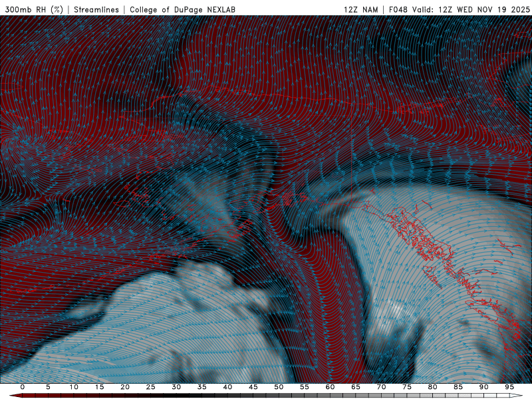Click the '60' color scale label

330,387
